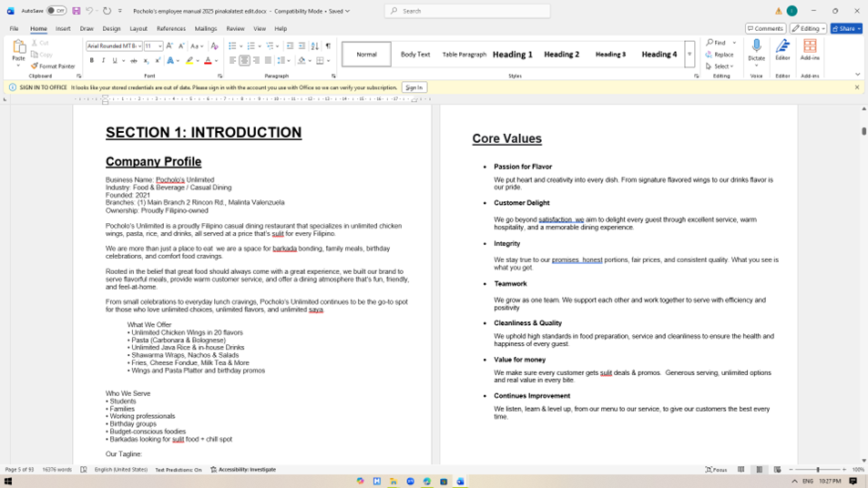This screenshot has width=868, height=488.
Task: Shrink font size with the smaller A icon
Action: [x=181, y=46]
